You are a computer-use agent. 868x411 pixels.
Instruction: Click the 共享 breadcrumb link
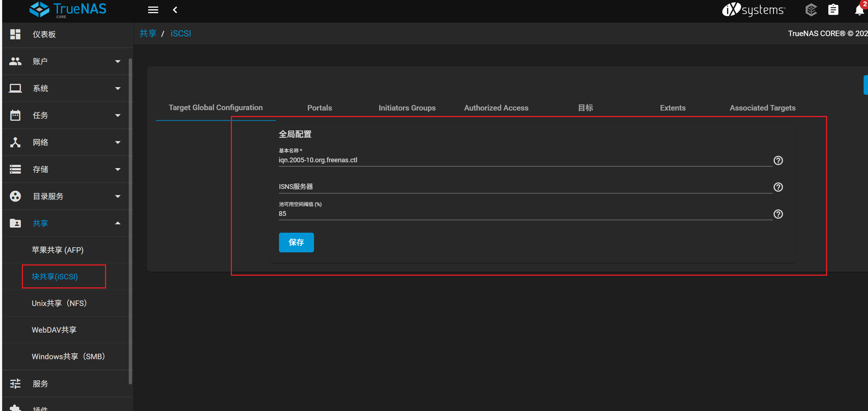(x=148, y=34)
